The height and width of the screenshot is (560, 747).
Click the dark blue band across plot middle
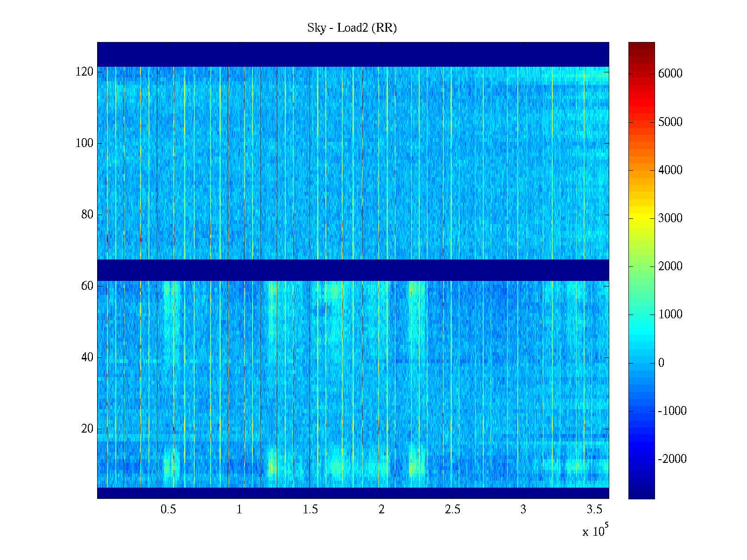(x=353, y=270)
